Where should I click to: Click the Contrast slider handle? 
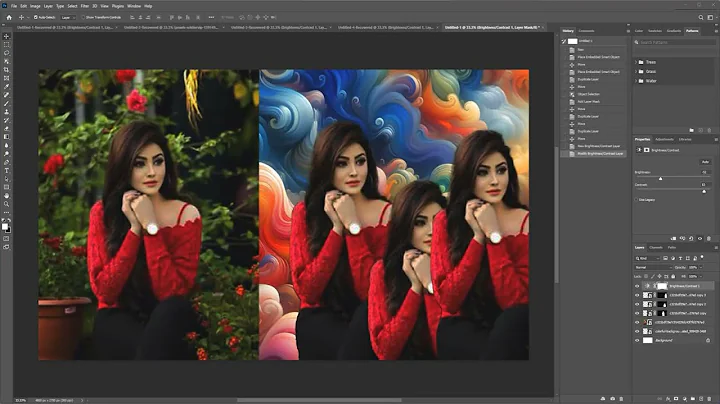pyautogui.click(x=704, y=191)
